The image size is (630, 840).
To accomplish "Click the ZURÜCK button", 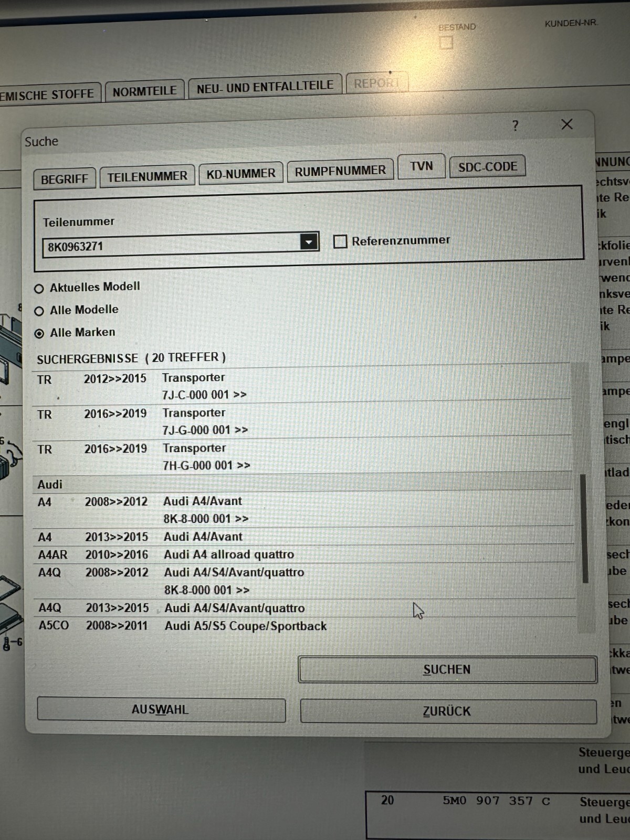I will [x=447, y=711].
